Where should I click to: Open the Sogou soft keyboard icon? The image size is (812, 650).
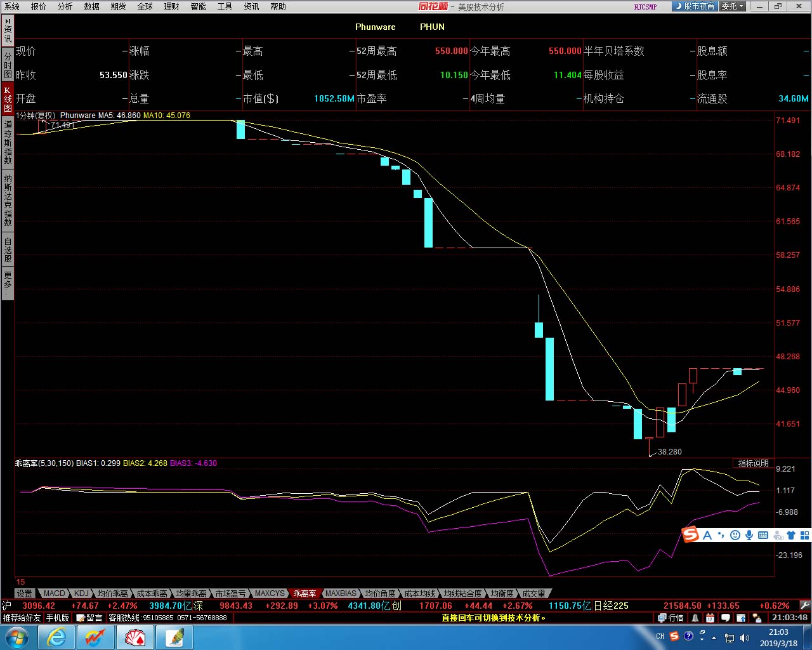pos(763,535)
